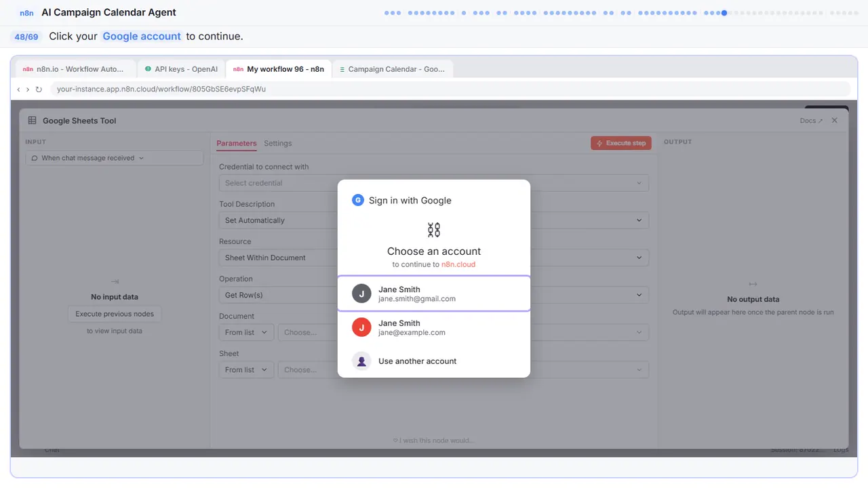Close the Google Sheets Tool panel
This screenshot has width=868, height=488.
tap(835, 121)
